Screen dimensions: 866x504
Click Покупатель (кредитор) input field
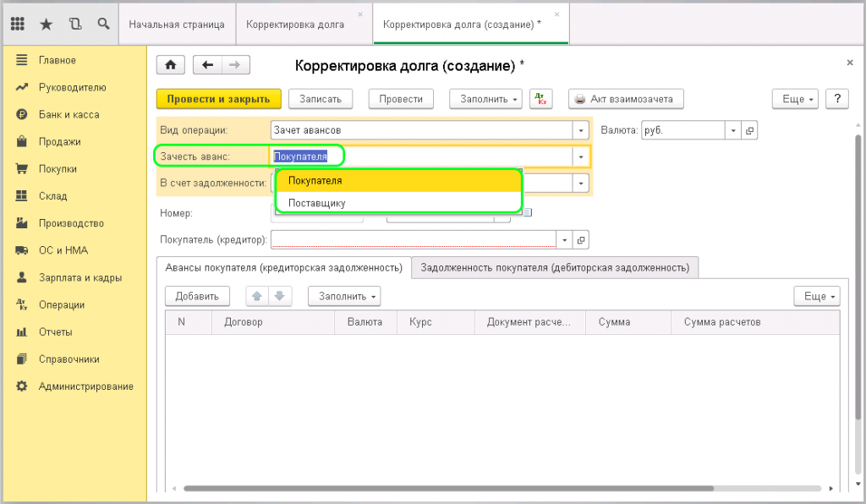(x=414, y=240)
